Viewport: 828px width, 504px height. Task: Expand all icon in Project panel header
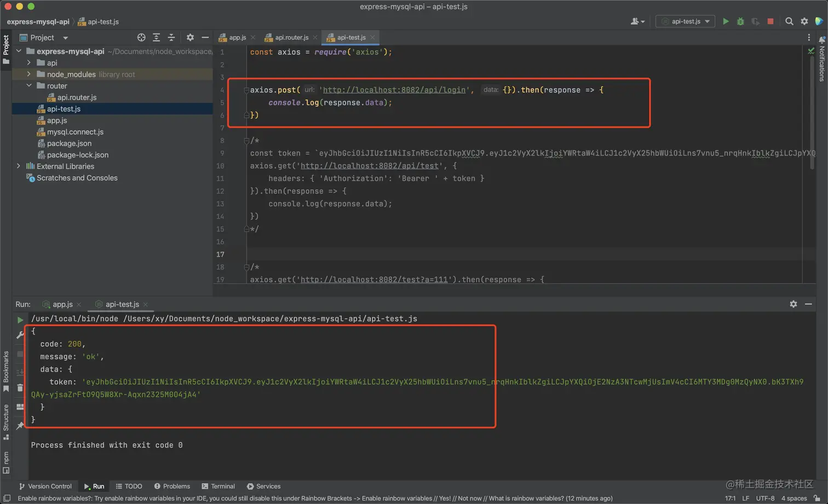(x=157, y=37)
